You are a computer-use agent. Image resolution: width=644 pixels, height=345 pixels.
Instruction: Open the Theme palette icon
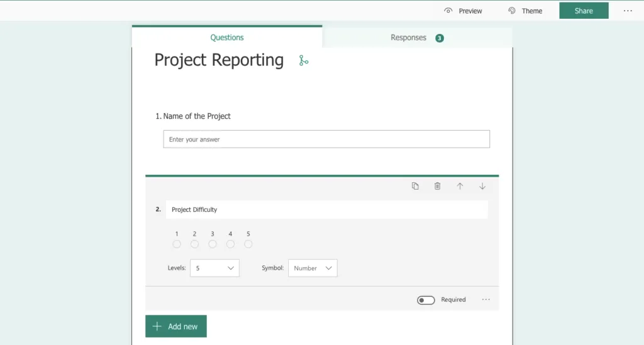[512, 11]
